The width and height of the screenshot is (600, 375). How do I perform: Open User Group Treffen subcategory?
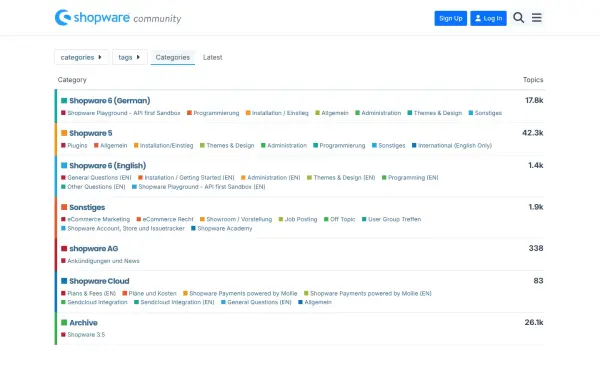coord(395,220)
